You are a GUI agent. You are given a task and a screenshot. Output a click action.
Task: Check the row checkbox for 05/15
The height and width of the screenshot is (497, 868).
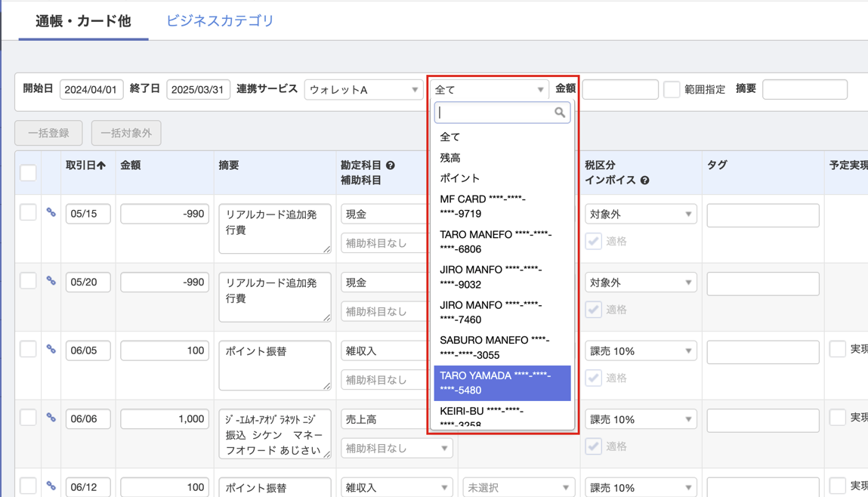[28, 212]
